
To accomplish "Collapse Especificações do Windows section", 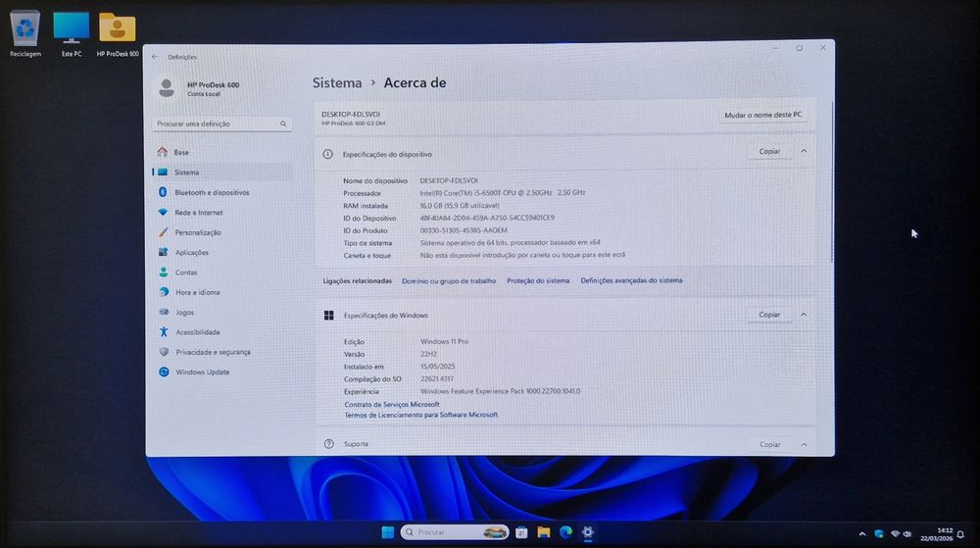I will [x=804, y=315].
